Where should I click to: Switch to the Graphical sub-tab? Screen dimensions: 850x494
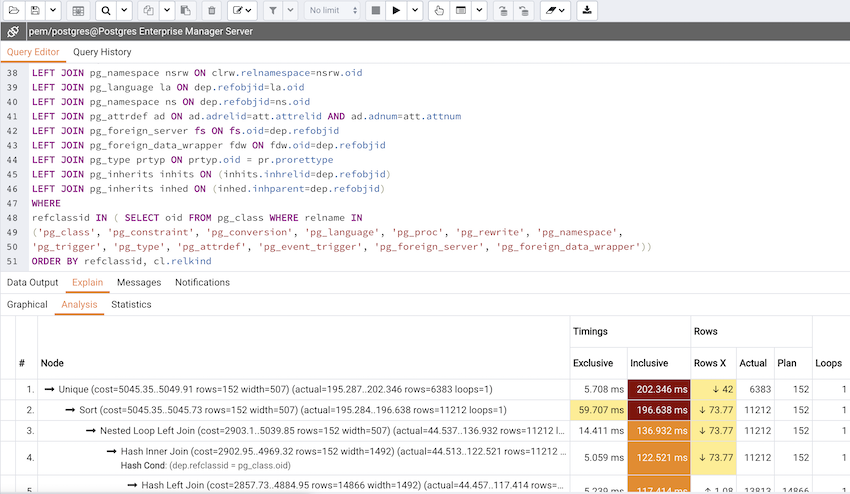[x=27, y=305]
